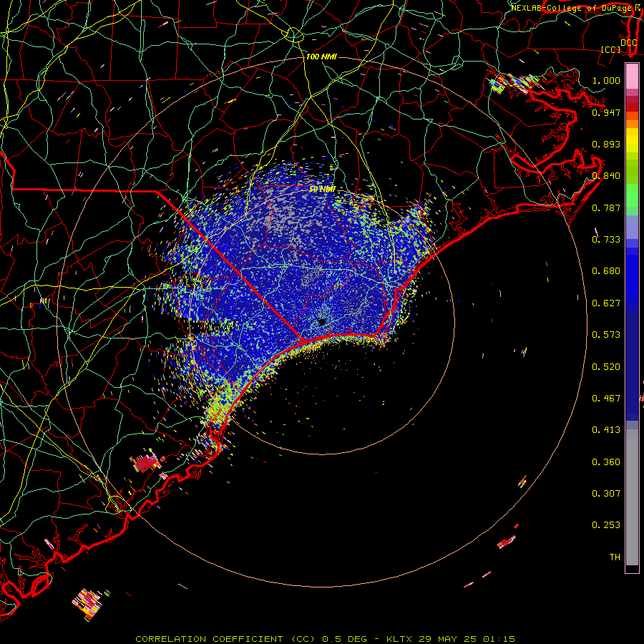Screen dimensions: 644x644
Task: Click the [CC] legend header
Action: point(611,49)
